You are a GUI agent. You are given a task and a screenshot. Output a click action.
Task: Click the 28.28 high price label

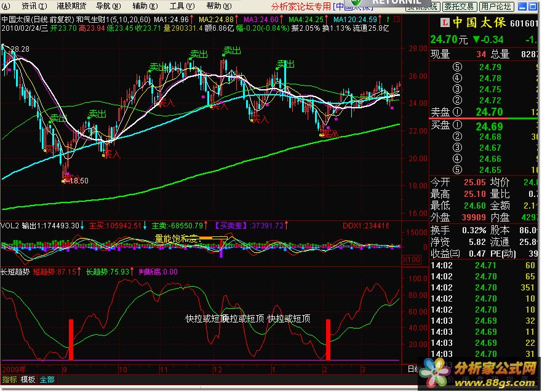(x=20, y=49)
